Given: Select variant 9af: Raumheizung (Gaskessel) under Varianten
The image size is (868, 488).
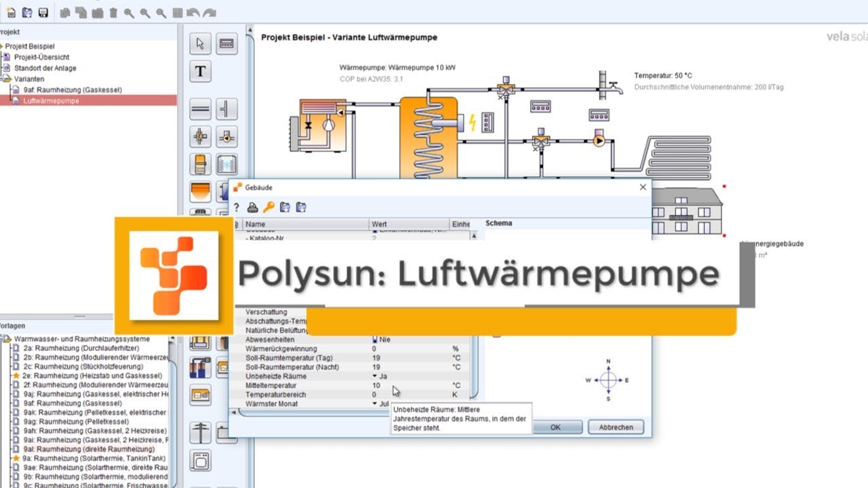Looking at the screenshot, I should [73, 89].
